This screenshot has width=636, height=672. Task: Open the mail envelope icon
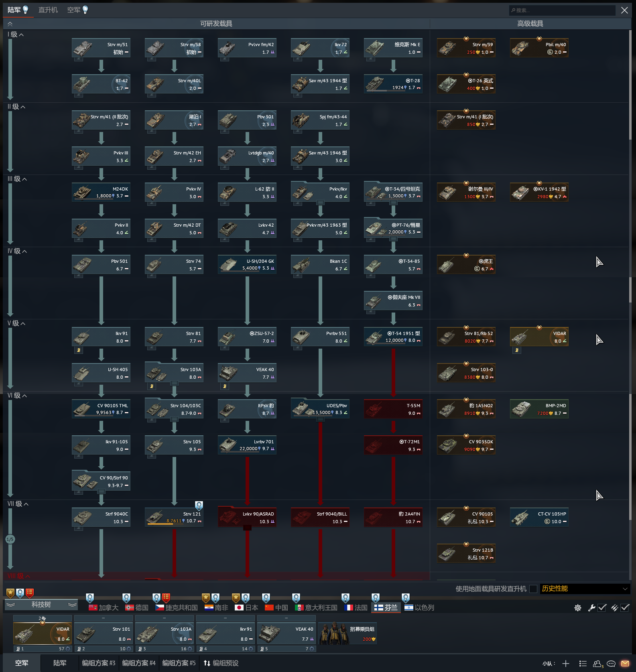point(625,663)
